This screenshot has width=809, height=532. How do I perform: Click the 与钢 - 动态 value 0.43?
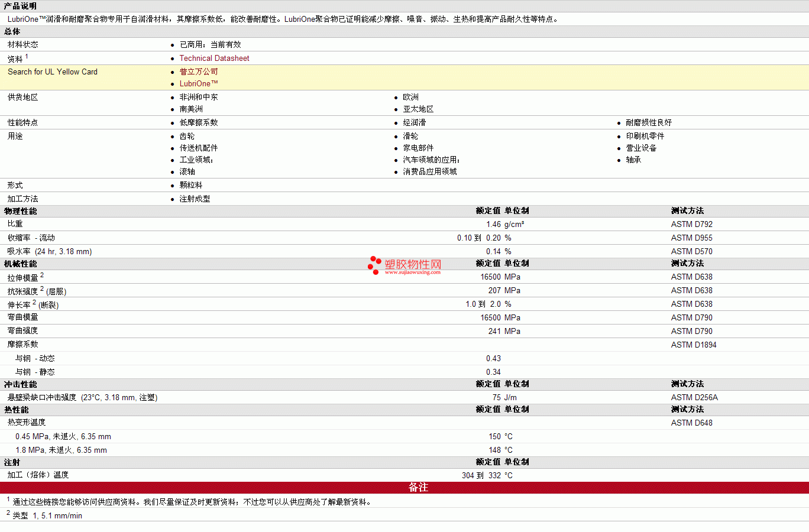coord(493,358)
